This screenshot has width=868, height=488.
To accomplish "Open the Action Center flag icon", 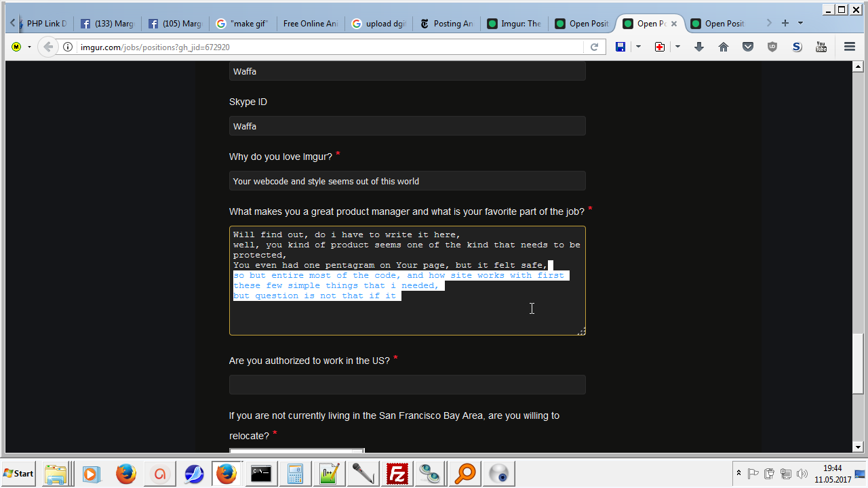I will click(753, 473).
